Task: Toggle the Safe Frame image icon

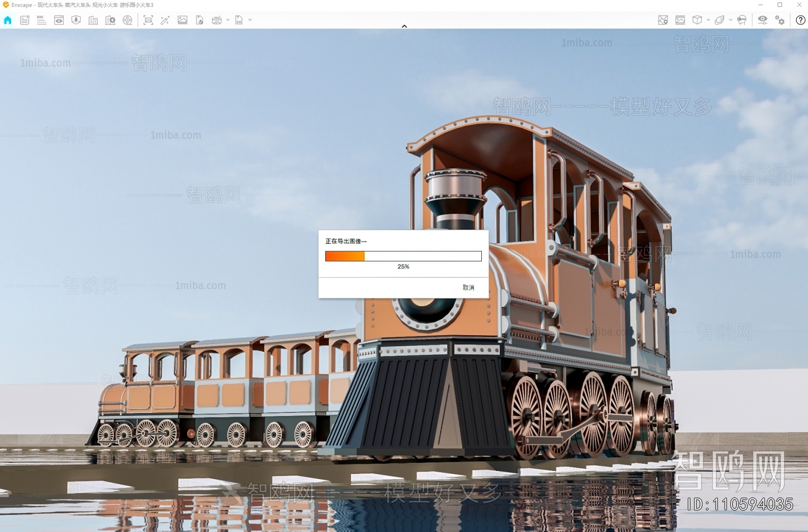Action: (680, 20)
